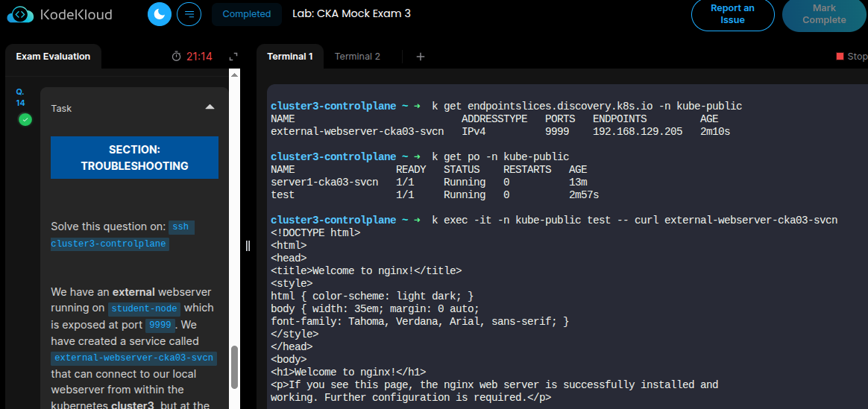Click the RESTARTS column header
The image size is (868, 409).
click(x=527, y=169)
